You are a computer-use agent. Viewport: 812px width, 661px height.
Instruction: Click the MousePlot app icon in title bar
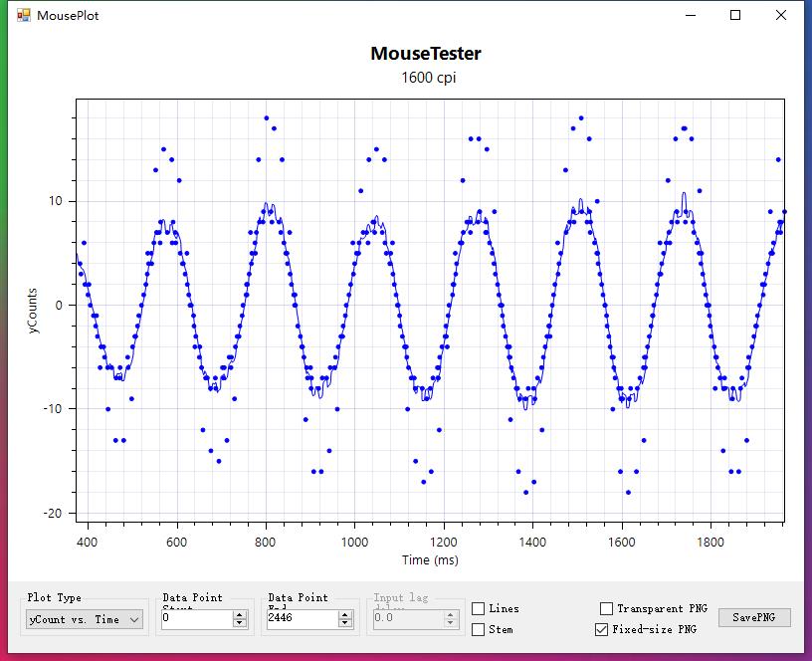[x=24, y=15]
